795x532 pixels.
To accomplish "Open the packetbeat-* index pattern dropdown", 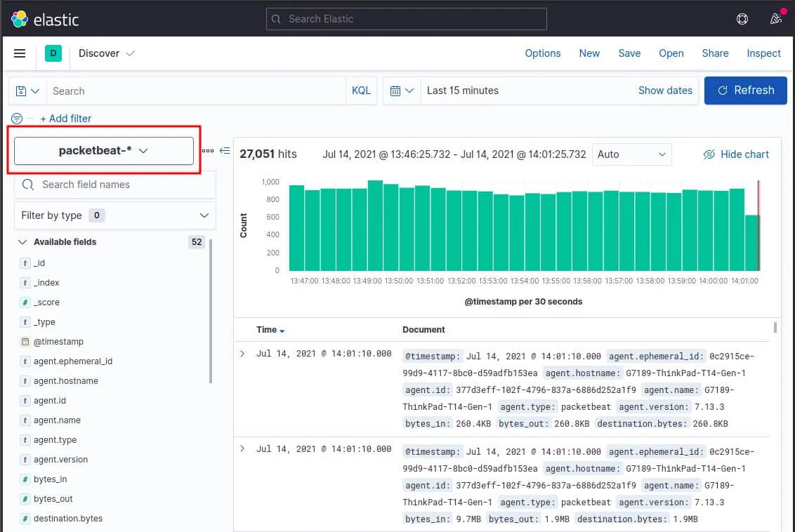I will 104,150.
